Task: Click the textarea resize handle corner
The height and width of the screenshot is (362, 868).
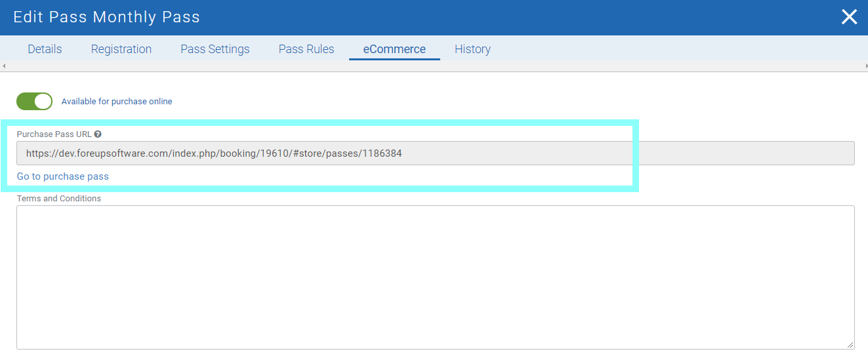Action: [850, 345]
